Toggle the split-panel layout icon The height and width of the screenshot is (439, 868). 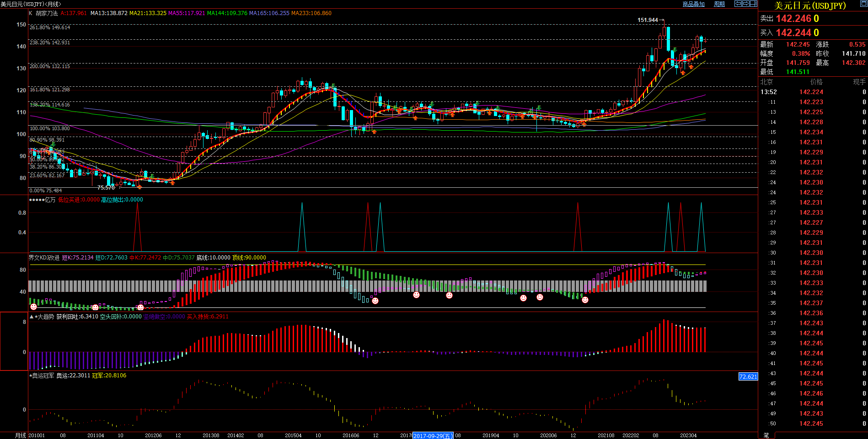pyautogui.click(x=753, y=4)
